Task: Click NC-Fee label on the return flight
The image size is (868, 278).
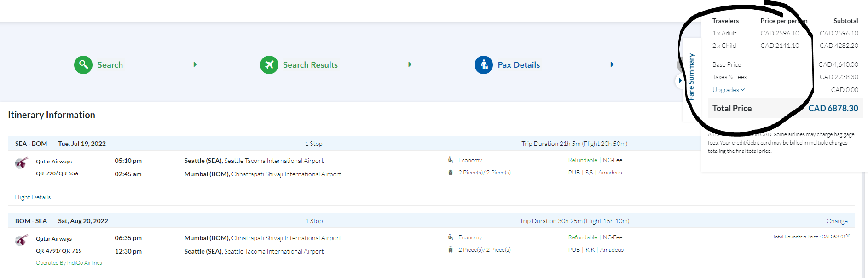Action: [612, 237]
